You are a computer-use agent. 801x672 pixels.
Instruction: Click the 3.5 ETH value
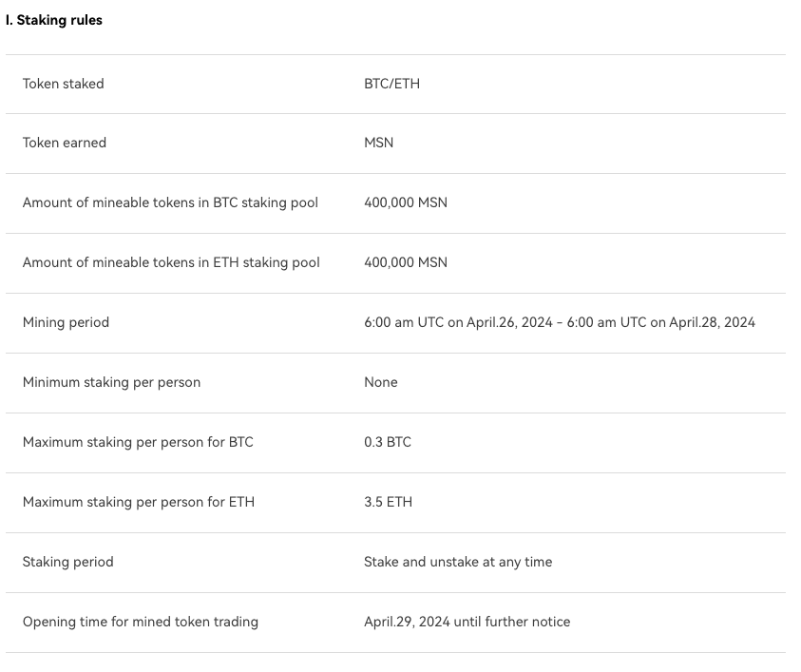pyautogui.click(x=388, y=502)
